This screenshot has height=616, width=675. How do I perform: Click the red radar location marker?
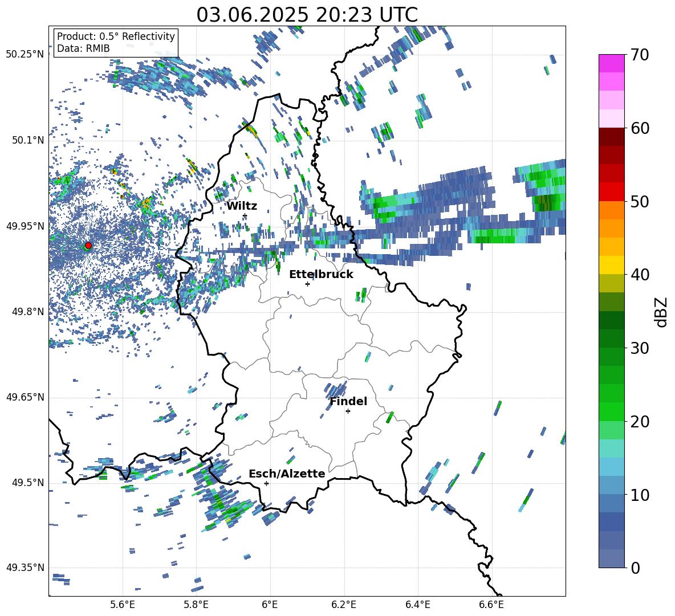click(88, 245)
